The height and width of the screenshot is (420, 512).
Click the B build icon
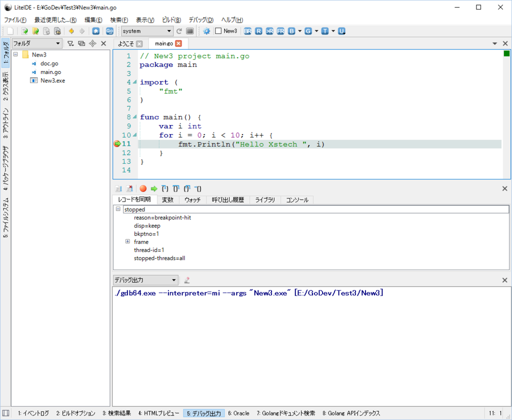pyautogui.click(x=291, y=31)
